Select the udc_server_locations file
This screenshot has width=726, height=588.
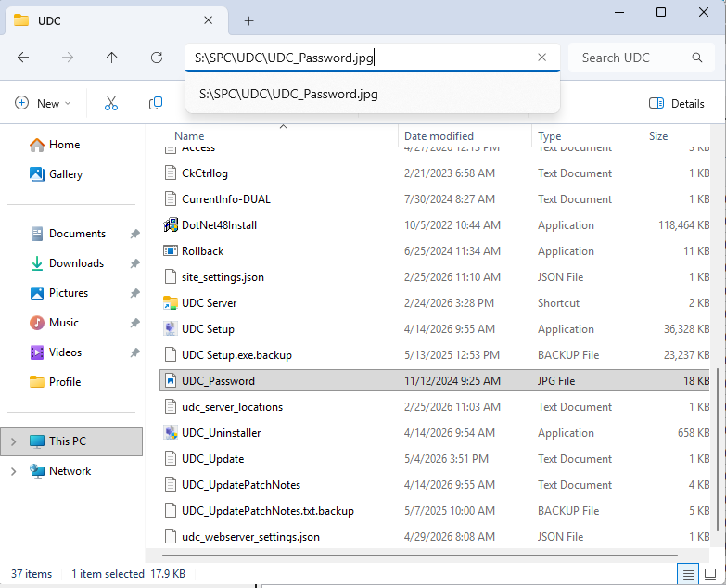pyautogui.click(x=232, y=406)
